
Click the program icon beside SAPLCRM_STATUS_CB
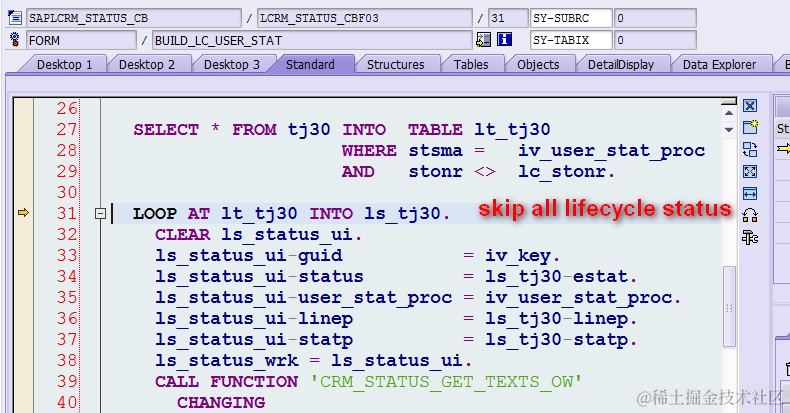[15, 18]
